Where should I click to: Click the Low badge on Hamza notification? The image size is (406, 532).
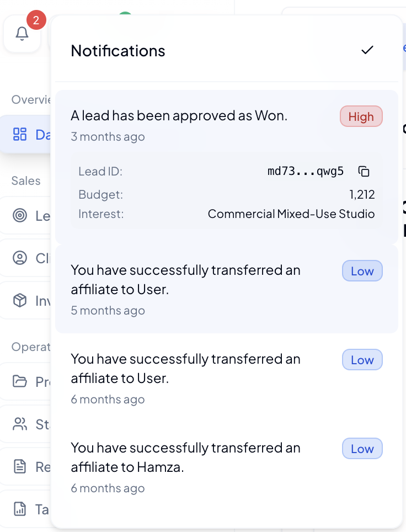click(x=362, y=449)
